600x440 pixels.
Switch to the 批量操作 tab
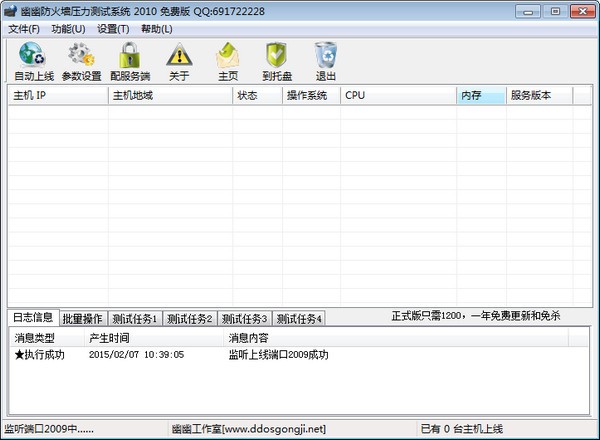point(82,318)
